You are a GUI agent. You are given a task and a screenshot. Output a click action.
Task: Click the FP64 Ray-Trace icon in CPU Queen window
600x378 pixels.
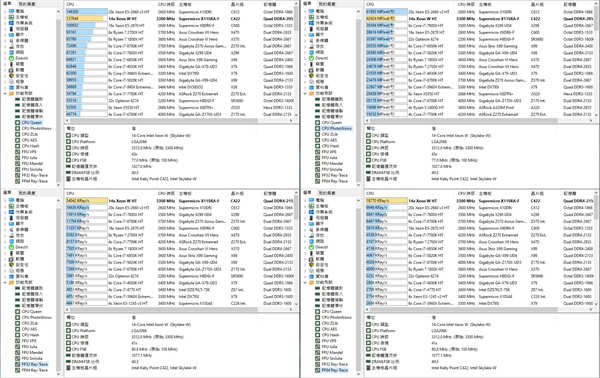(x=18, y=181)
